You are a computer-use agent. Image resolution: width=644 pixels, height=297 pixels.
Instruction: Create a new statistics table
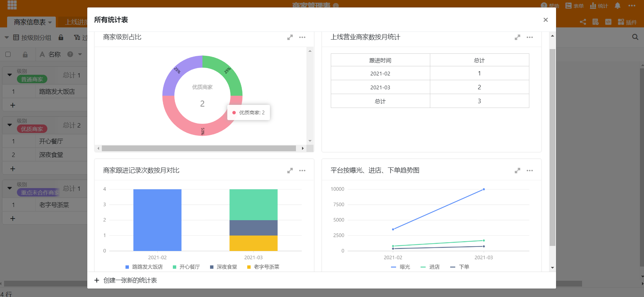[x=125, y=280]
